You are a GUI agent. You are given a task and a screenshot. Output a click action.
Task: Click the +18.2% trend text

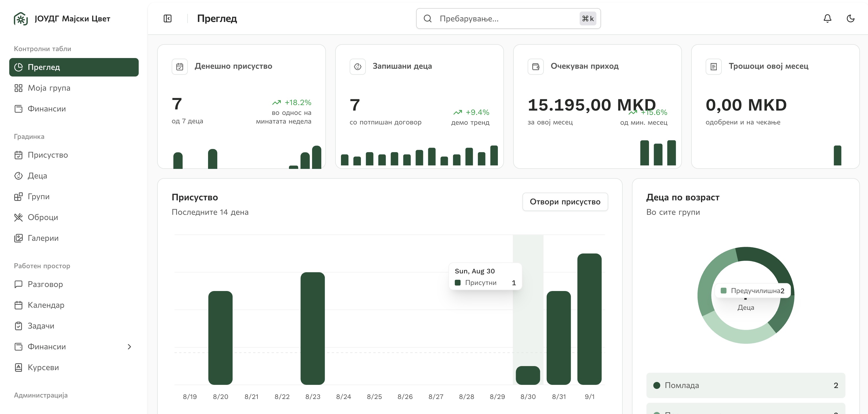(298, 102)
